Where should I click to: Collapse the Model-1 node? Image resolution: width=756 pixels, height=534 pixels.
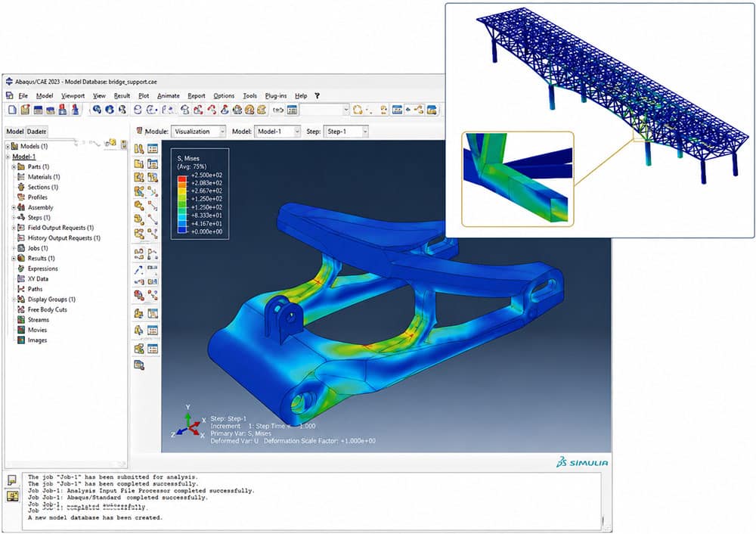(8, 157)
